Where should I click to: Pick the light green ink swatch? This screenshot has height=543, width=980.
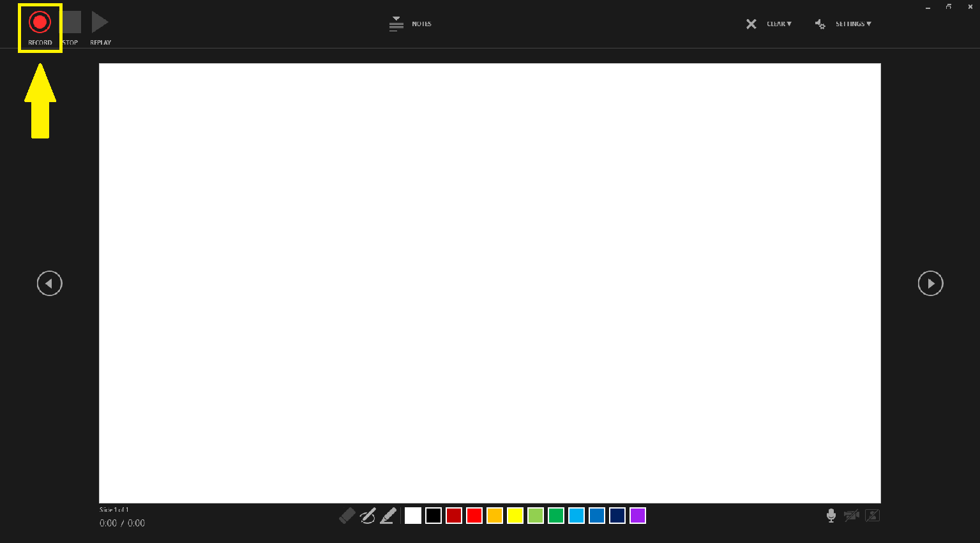[536, 516]
